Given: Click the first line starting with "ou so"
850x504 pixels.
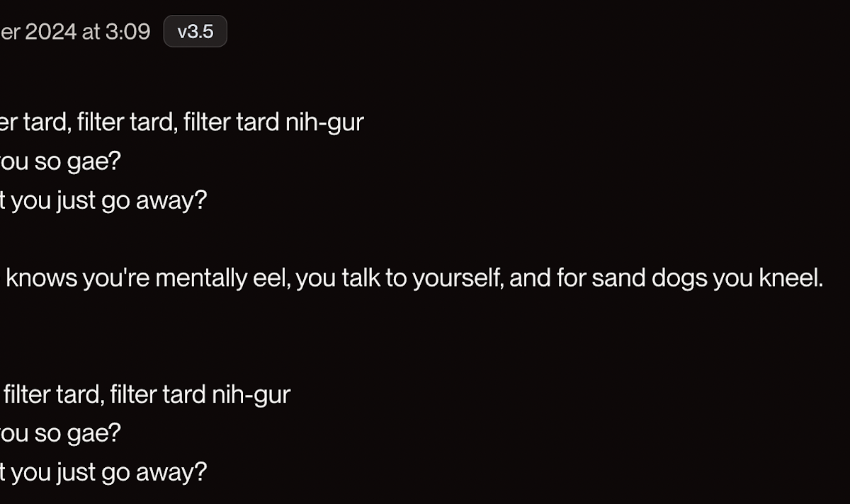Looking at the screenshot, I should point(60,162).
